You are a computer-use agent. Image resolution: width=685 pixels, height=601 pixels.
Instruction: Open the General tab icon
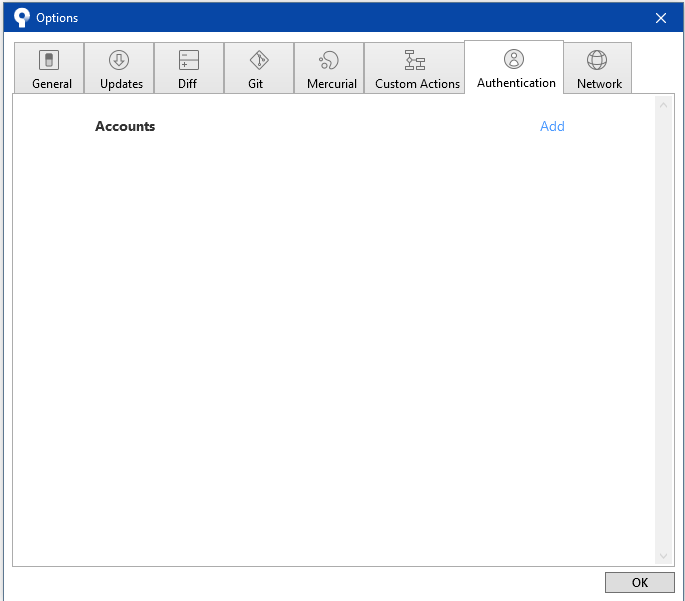point(49,60)
